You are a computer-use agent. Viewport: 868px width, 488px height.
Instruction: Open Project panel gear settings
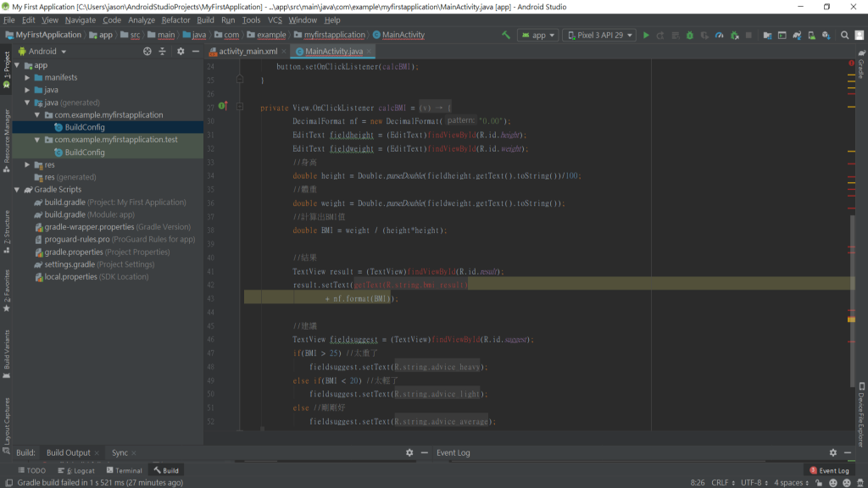180,52
